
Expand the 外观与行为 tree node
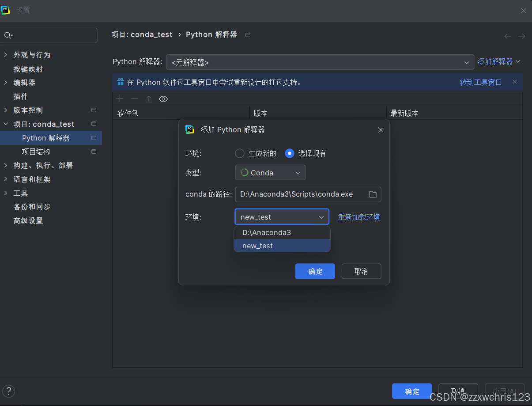coord(6,55)
